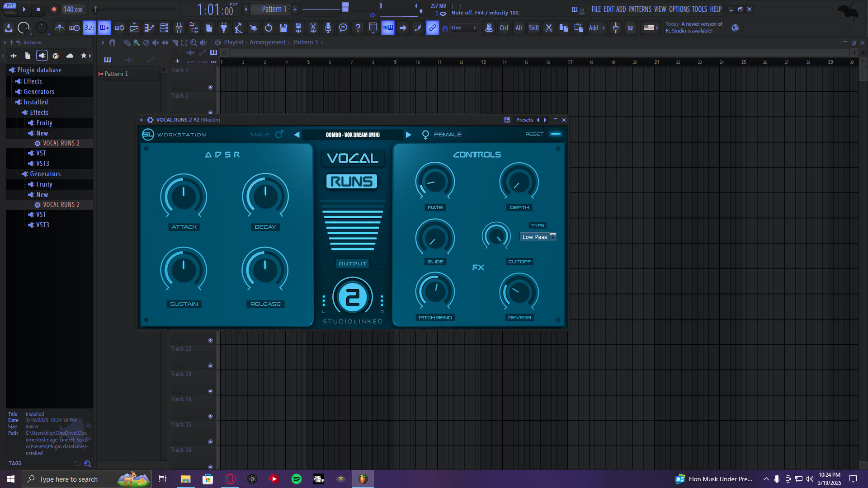Click the plugin picker plug icon
Screen dimensions: 868x488
[224, 28]
